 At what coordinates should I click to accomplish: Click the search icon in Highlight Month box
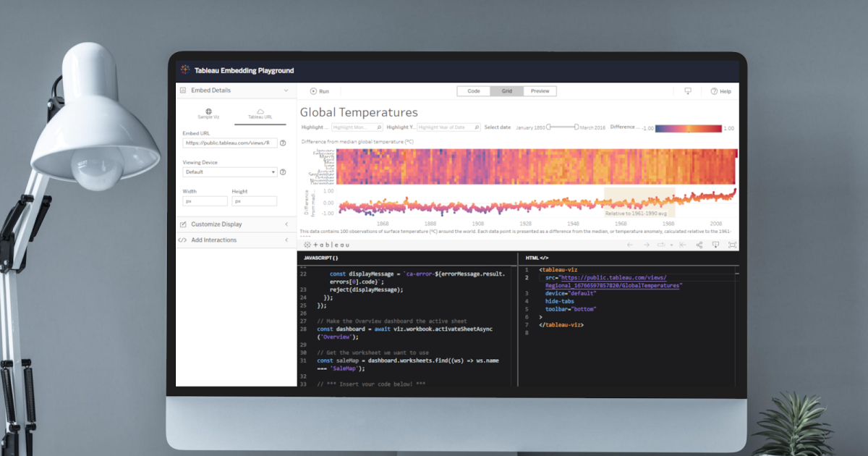[x=380, y=127]
